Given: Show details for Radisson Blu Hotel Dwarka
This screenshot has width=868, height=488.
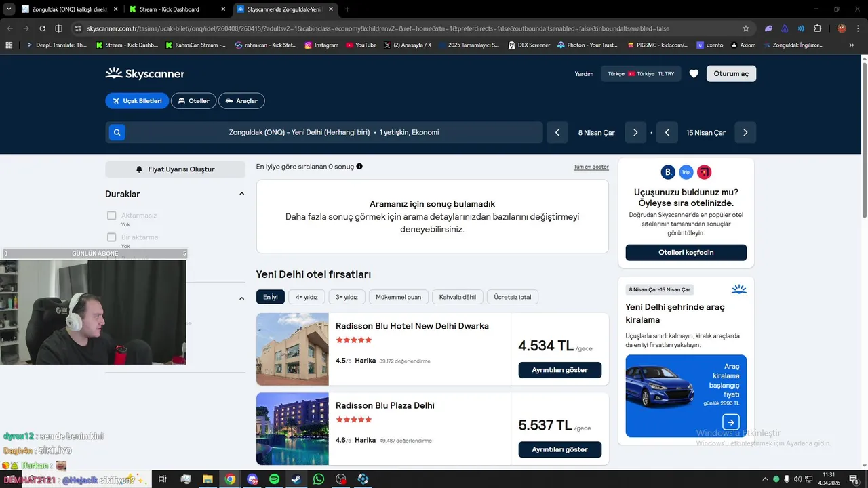Looking at the screenshot, I should pos(559,370).
